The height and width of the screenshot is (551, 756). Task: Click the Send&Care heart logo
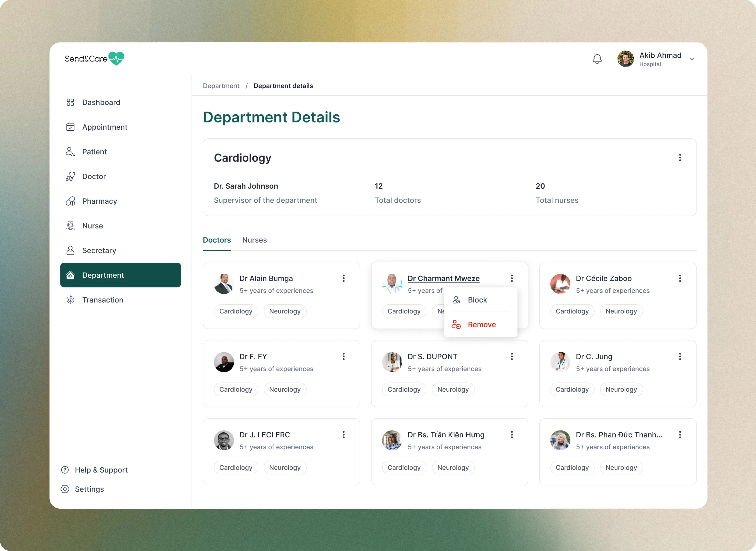[116, 59]
